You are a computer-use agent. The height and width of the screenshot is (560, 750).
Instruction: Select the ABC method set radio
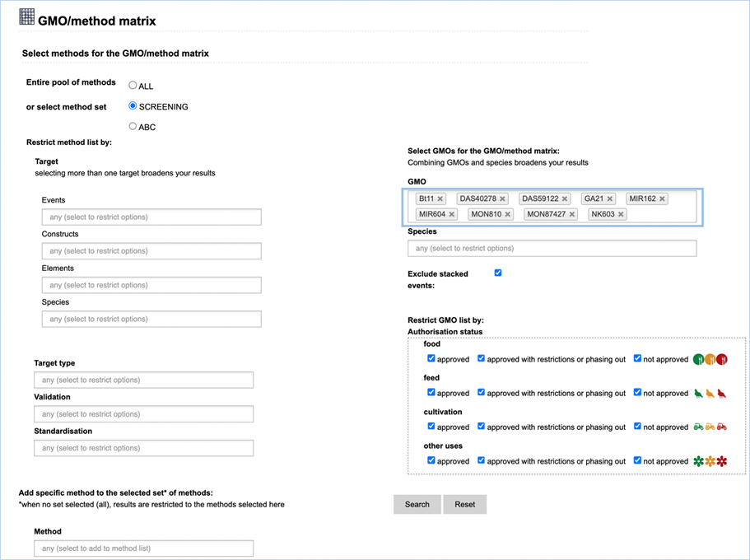[133, 126]
